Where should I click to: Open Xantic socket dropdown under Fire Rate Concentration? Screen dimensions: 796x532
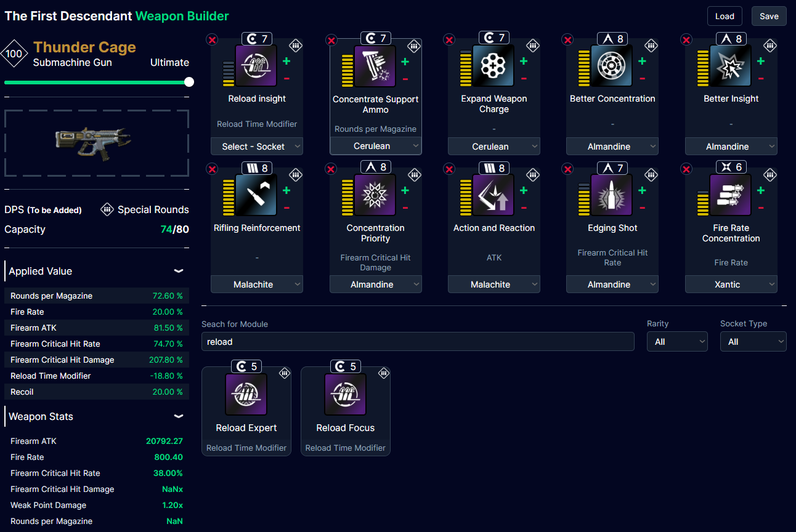(731, 284)
